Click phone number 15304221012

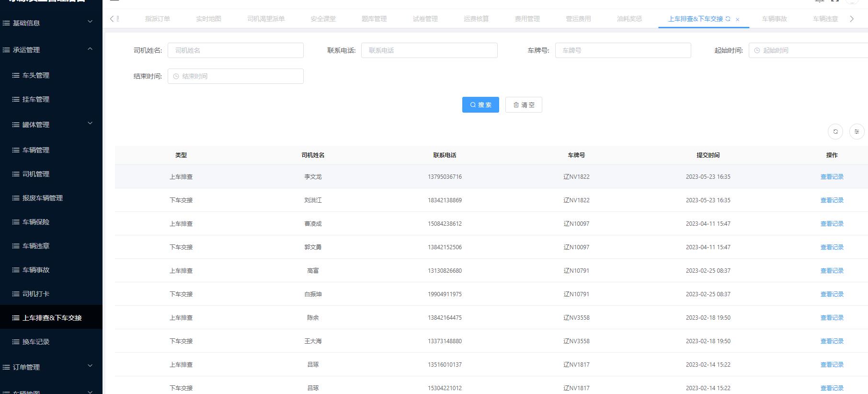[445, 388]
